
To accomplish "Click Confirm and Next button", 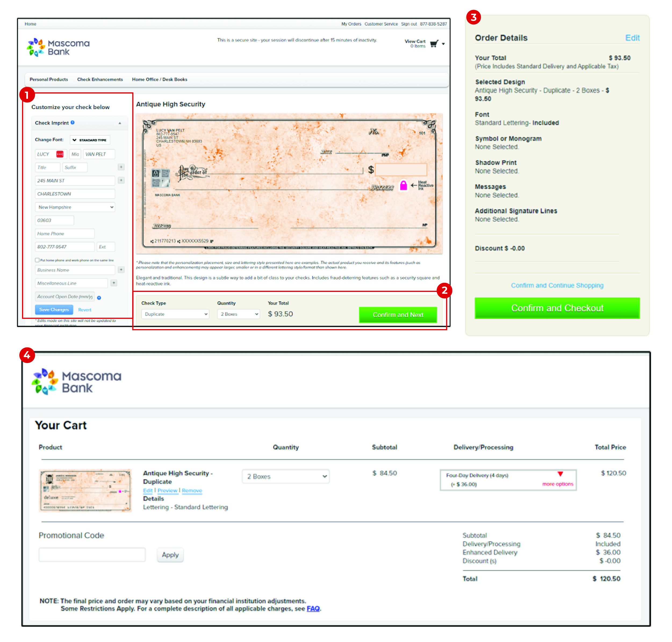I will coord(398,314).
